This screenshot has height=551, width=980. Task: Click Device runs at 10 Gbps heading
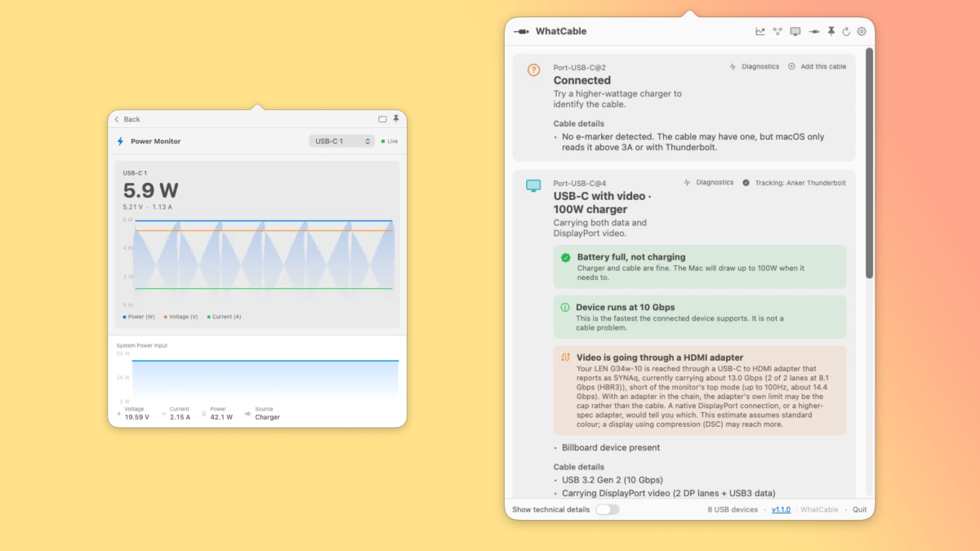click(x=625, y=308)
